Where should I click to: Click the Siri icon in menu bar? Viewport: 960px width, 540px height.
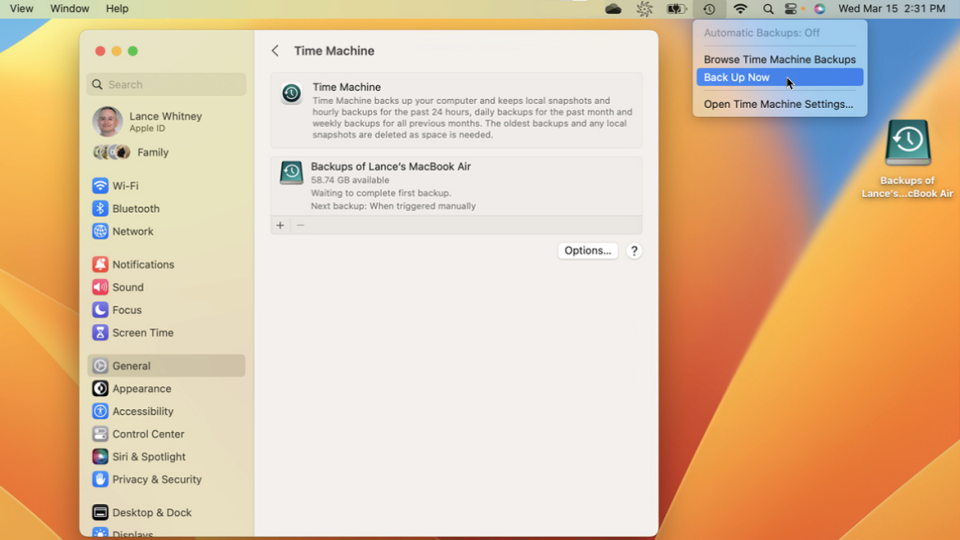(819, 9)
